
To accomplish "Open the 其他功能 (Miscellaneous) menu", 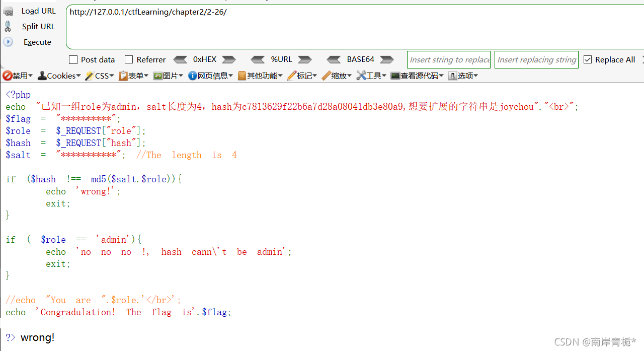I will (x=260, y=76).
